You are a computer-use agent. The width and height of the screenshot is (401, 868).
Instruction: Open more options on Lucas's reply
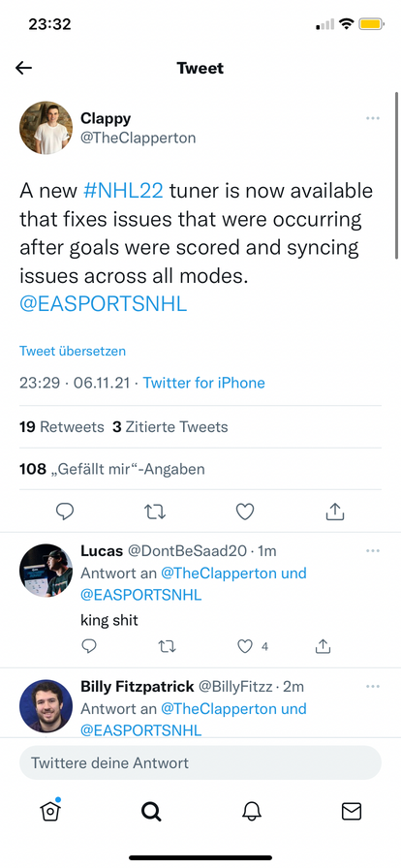373,550
